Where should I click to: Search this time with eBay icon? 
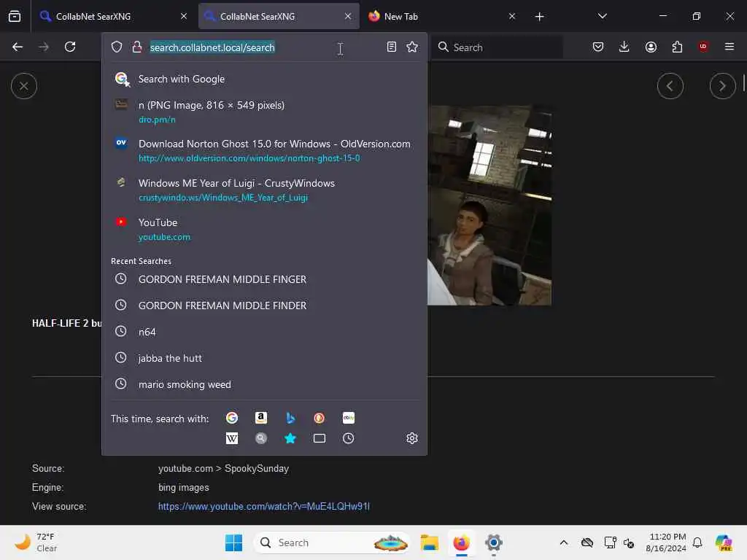point(348,418)
